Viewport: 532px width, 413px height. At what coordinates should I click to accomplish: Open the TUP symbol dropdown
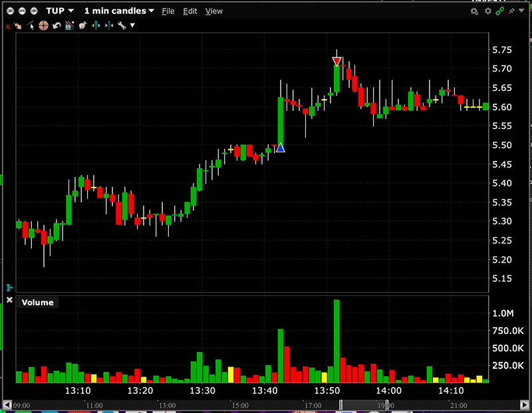point(60,11)
